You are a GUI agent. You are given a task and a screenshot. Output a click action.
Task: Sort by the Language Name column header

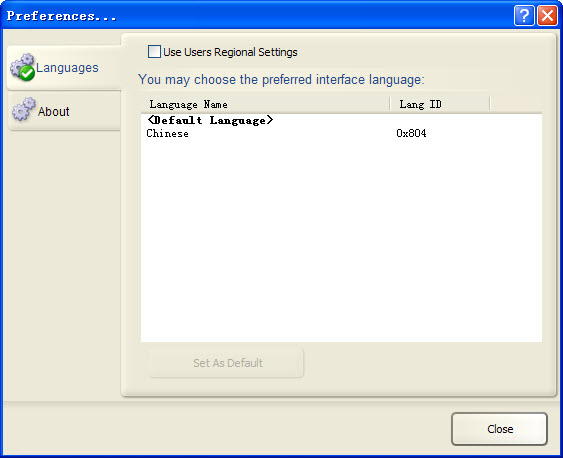pyautogui.click(x=265, y=104)
